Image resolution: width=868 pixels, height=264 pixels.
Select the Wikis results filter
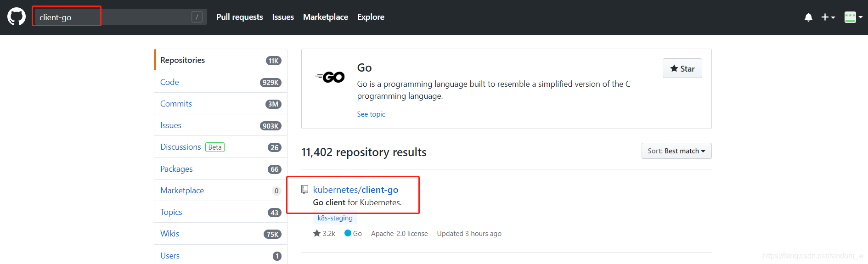(221, 234)
